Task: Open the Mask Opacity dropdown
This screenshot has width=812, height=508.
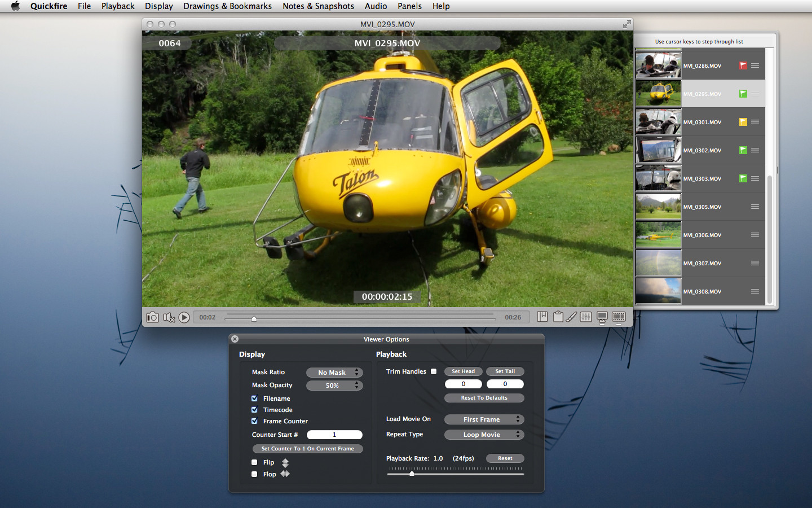Action: click(x=334, y=386)
